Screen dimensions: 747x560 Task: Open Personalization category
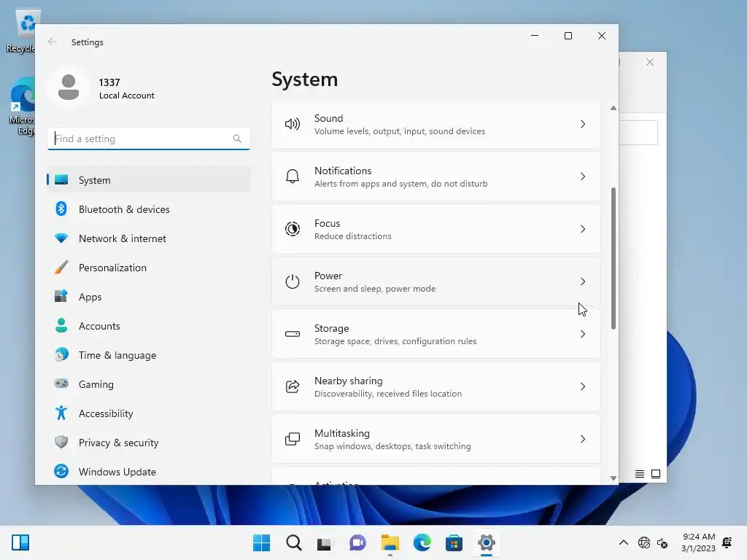149,267
